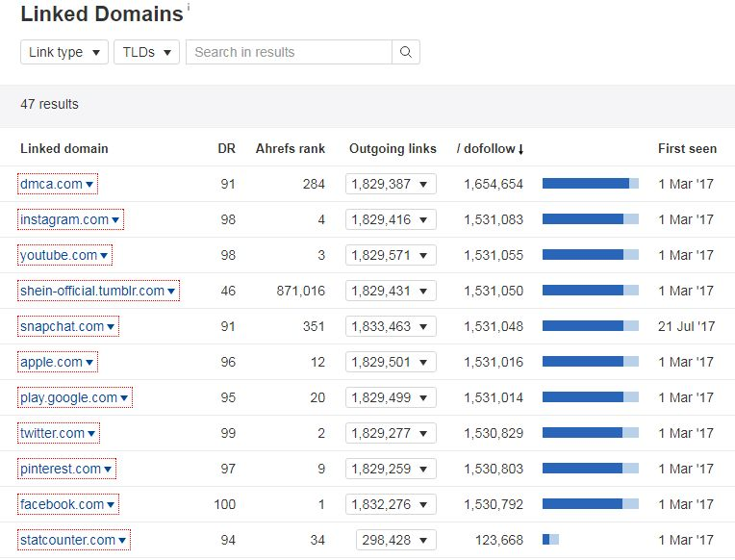735x560 pixels.
Task: Click dofollow ratio bar for snapchat.com
Action: click(591, 326)
